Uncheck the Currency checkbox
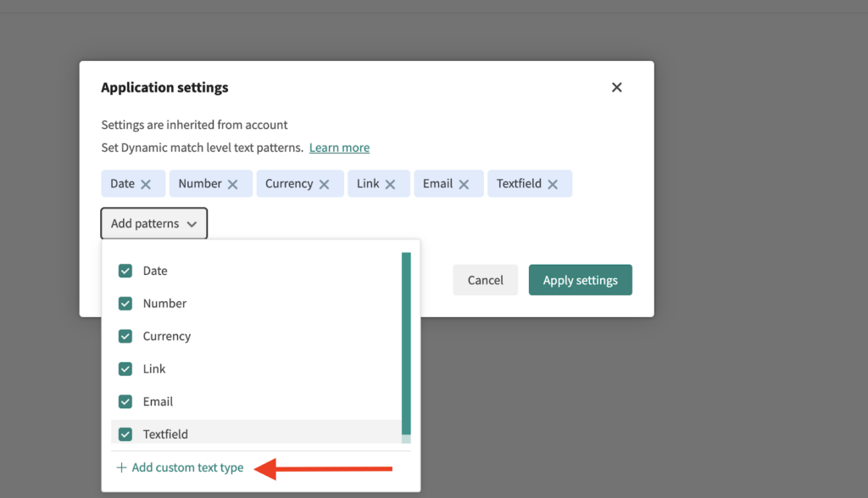The image size is (868, 498). point(125,336)
